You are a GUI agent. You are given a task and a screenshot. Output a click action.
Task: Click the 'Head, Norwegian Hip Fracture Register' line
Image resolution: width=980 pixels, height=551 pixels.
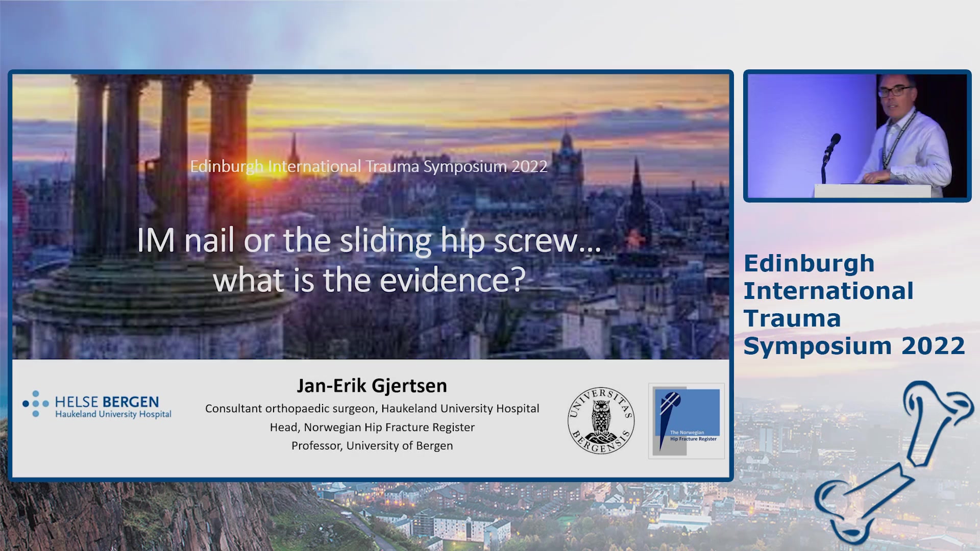(372, 427)
